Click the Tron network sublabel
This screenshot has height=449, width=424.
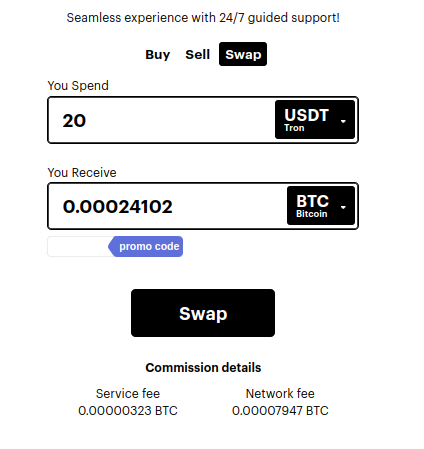[294, 128]
